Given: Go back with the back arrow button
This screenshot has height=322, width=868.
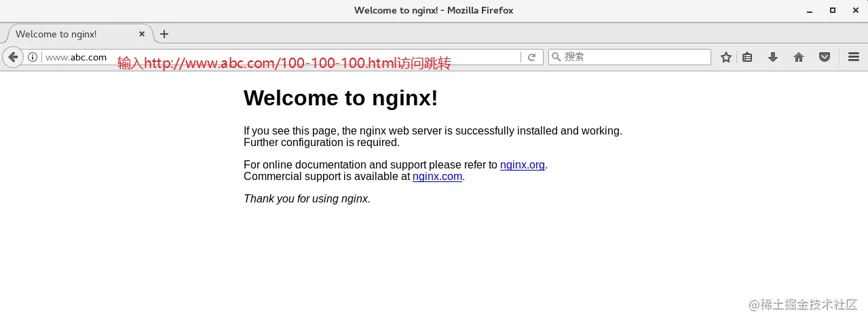Looking at the screenshot, I should pos(12,57).
